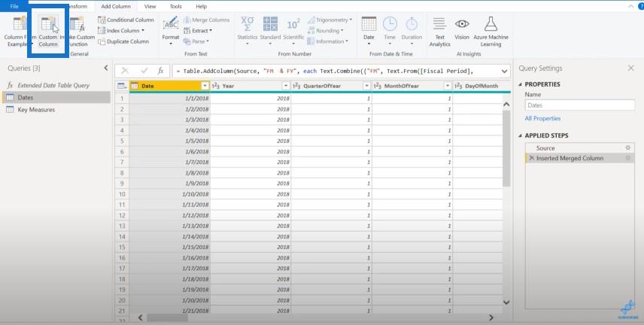Change QuarterOfYear data type icon

(x=296, y=86)
